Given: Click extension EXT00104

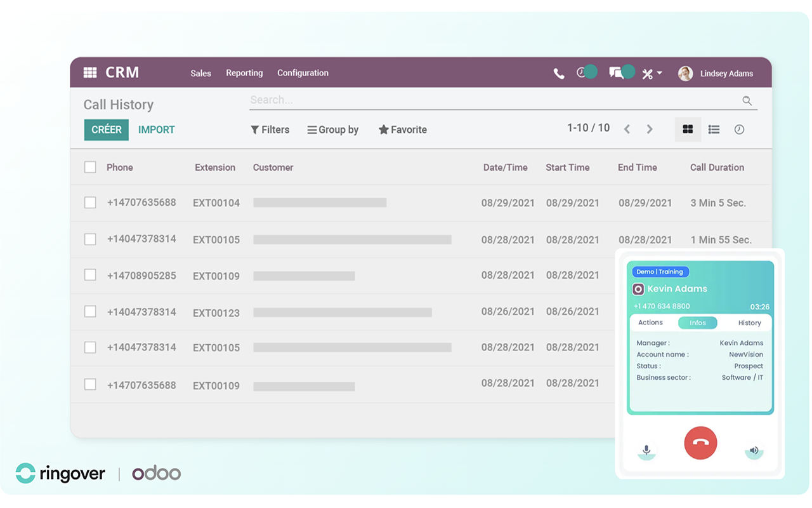Looking at the screenshot, I should pyautogui.click(x=216, y=203).
